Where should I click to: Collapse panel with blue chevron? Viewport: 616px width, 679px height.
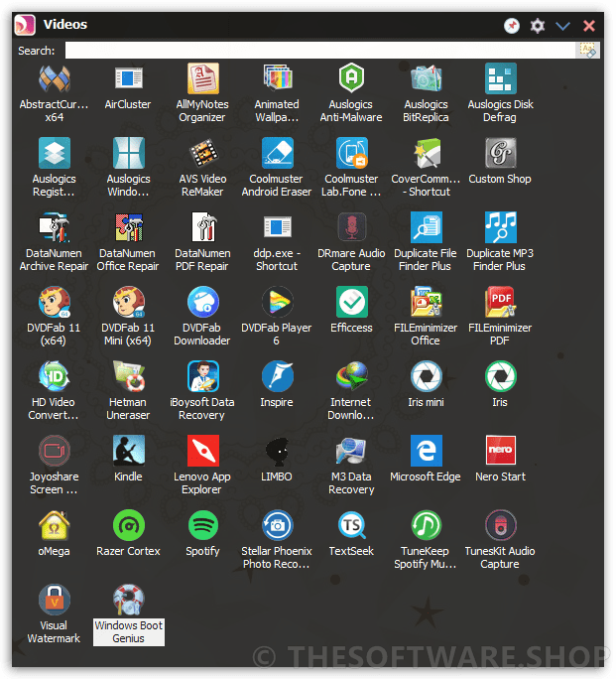[562, 26]
